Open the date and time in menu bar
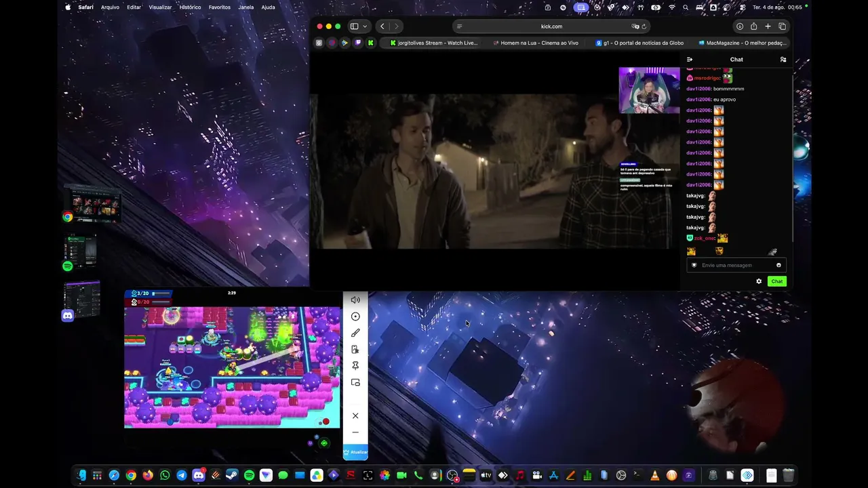Viewport: 868px width, 488px height. pos(778,7)
